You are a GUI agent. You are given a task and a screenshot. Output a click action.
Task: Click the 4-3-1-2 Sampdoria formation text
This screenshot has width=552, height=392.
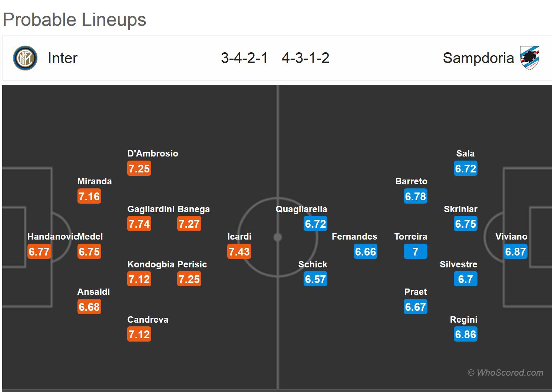[305, 58]
